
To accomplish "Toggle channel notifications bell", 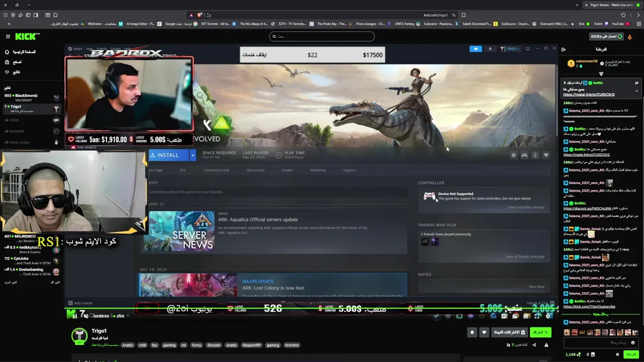I will click(x=472, y=332).
